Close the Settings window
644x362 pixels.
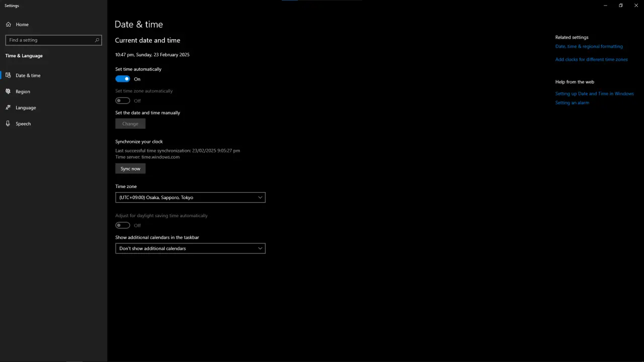pos(636,6)
